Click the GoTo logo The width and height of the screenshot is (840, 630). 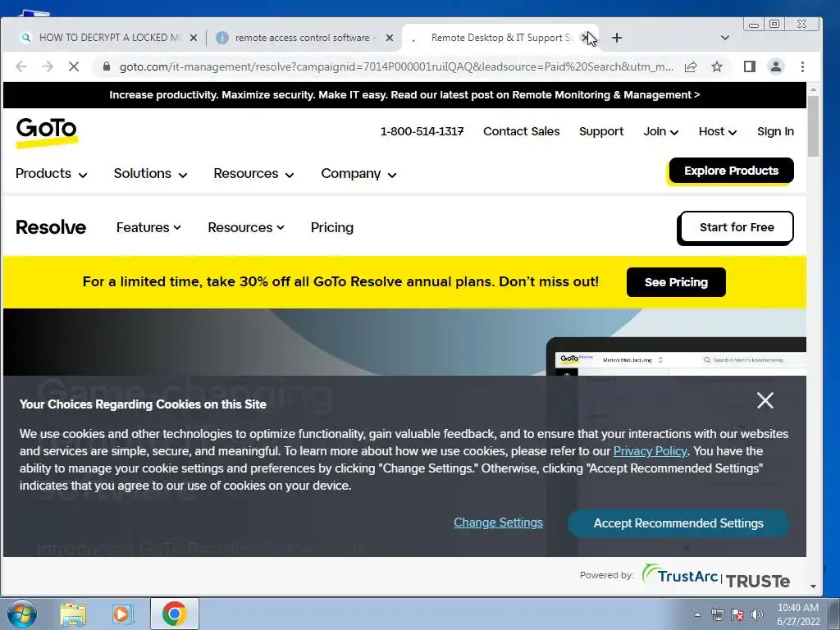pyautogui.click(x=47, y=132)
